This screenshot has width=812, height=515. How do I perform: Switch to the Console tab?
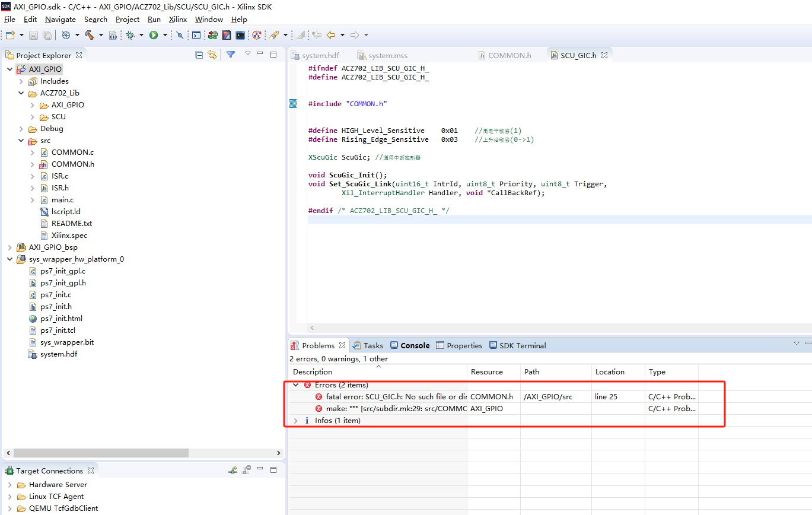(410, 345)
